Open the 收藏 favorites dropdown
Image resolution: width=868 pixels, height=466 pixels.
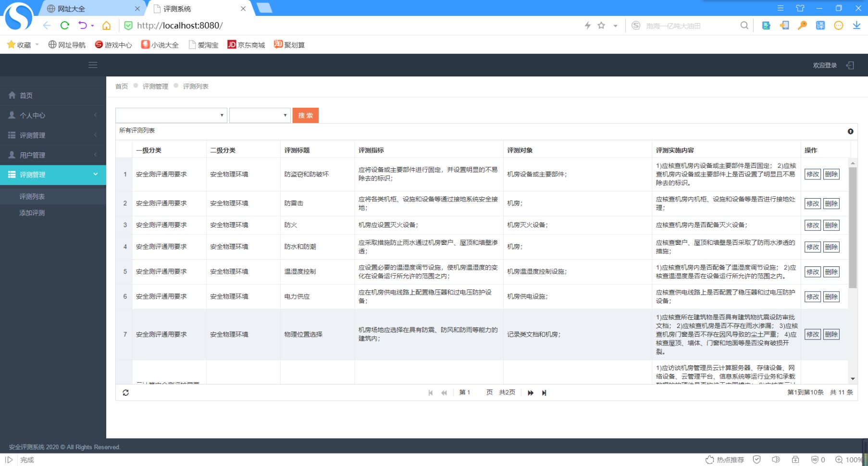[x=37, y=44]
